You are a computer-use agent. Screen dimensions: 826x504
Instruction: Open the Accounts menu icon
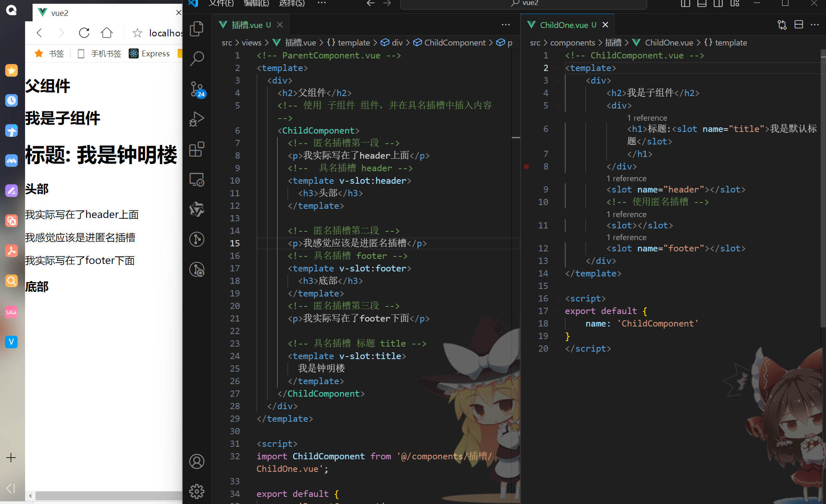[197, 461]
